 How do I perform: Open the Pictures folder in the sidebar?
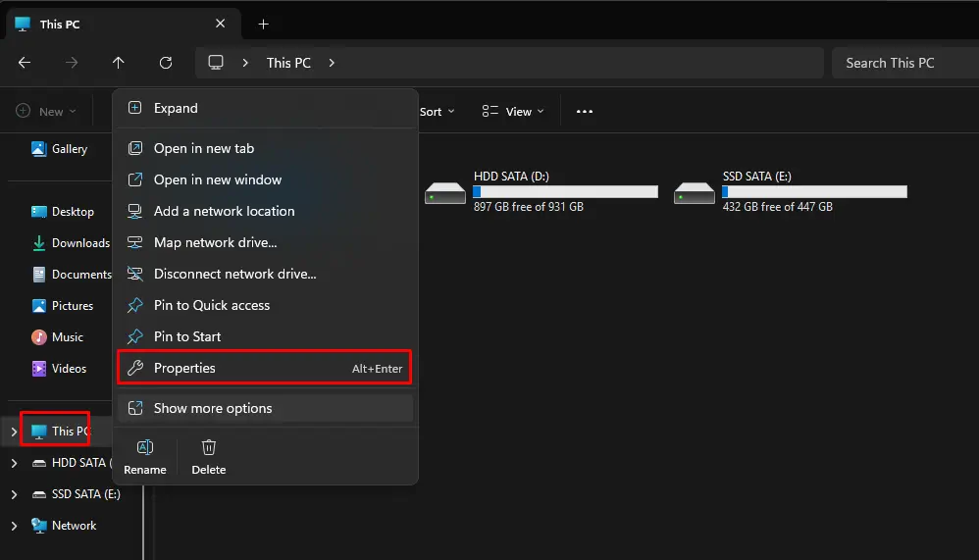tap(63, 305)
